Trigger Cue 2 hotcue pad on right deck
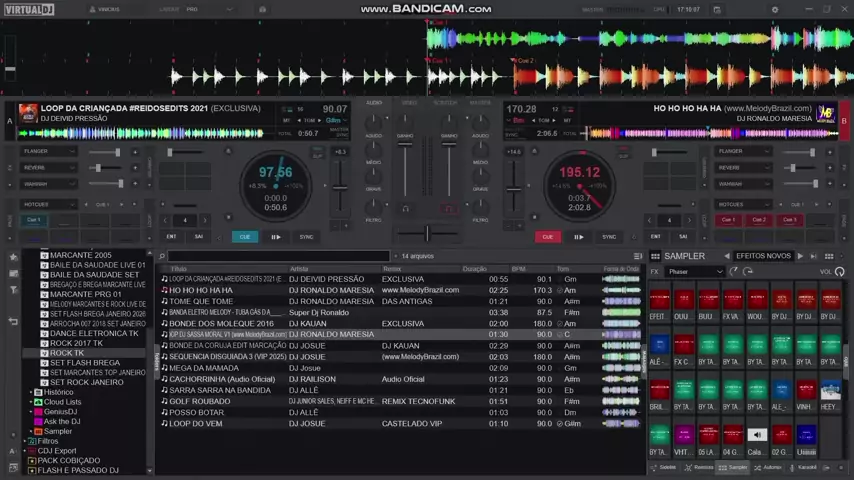 pyautogui.click(x=759, y=220)
